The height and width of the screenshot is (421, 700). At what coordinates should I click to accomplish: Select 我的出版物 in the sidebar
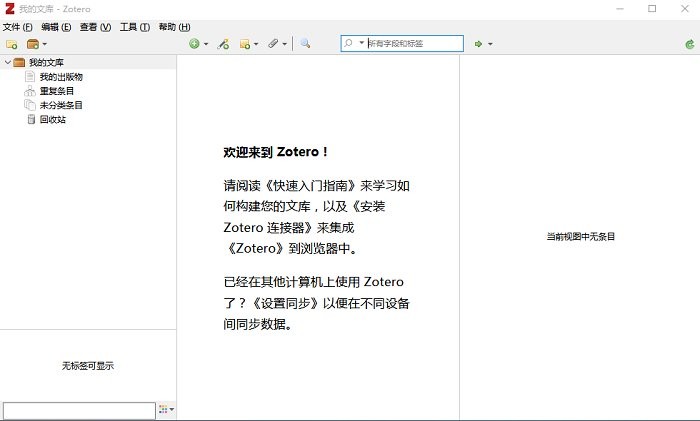click(61, 77)
